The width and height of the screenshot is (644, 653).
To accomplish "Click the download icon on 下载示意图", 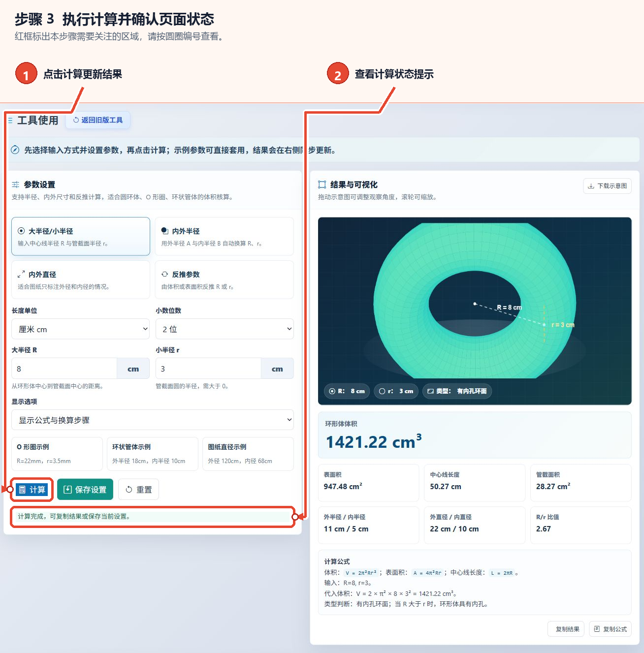I will (591, 186).
